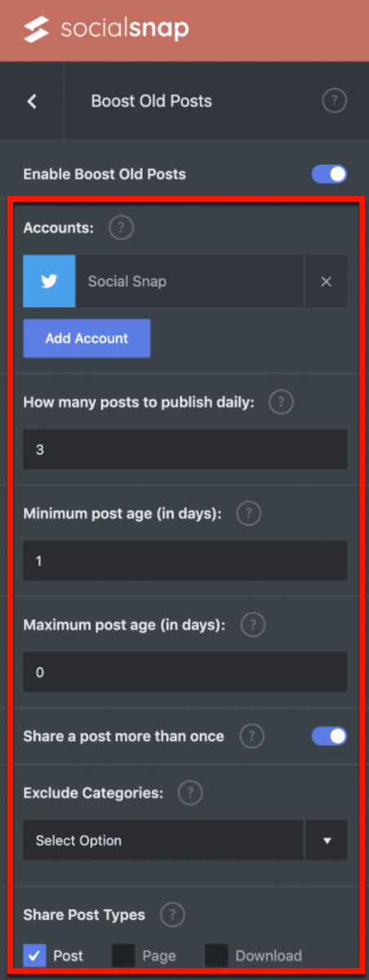Click help icon beside Exclude Categories
Screen dimensions: 369x980
point(190,792)
